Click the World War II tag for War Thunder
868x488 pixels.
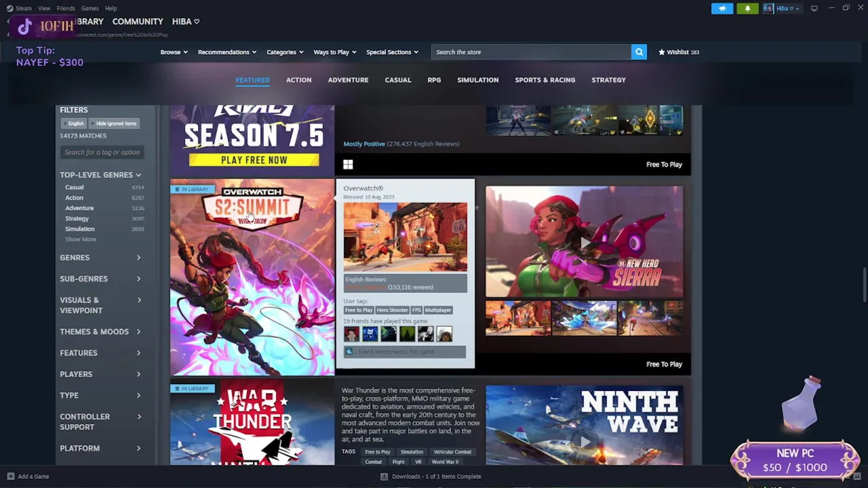[x=445, y=462]
